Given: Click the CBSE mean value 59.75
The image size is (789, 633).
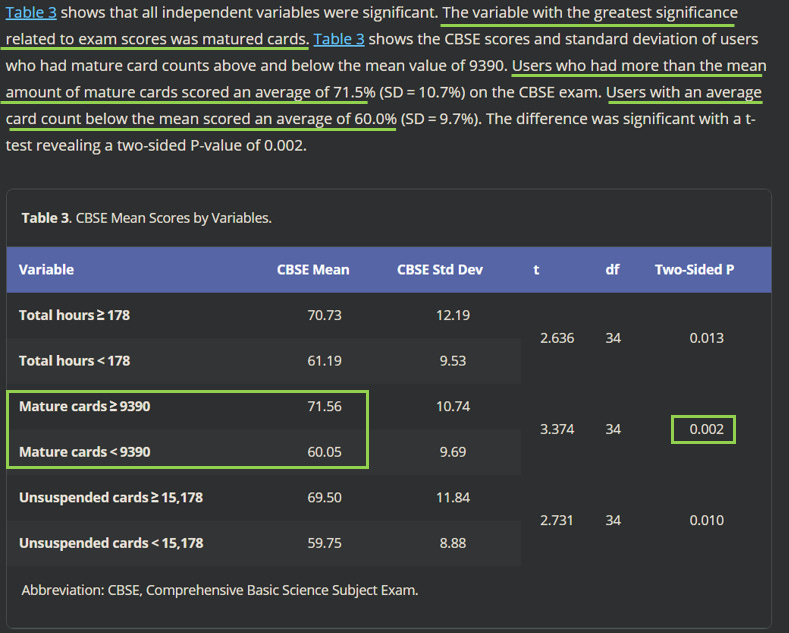Looking at the screenshot, I should pos(325,543).
